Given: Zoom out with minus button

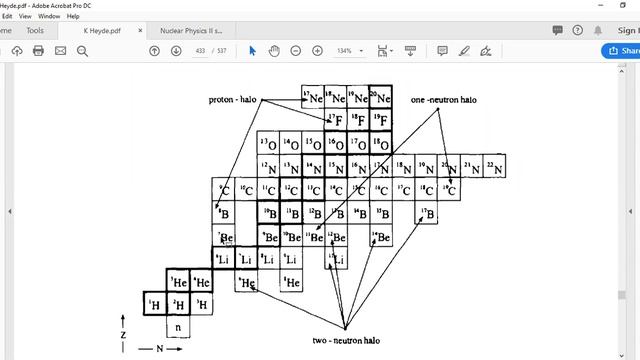Looking at the screenshot, I should point(296,51).
